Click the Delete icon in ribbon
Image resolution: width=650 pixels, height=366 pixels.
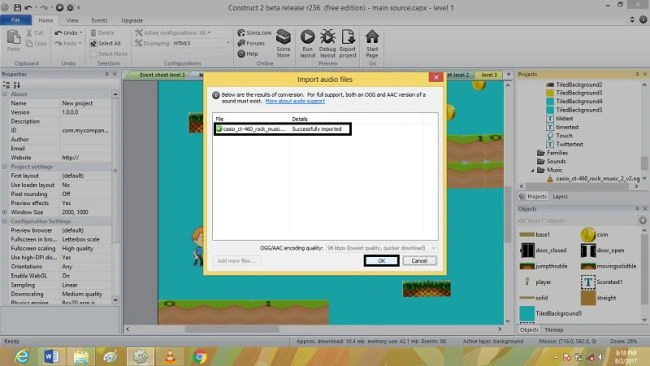pyautogui.click(x=94, y=33)
